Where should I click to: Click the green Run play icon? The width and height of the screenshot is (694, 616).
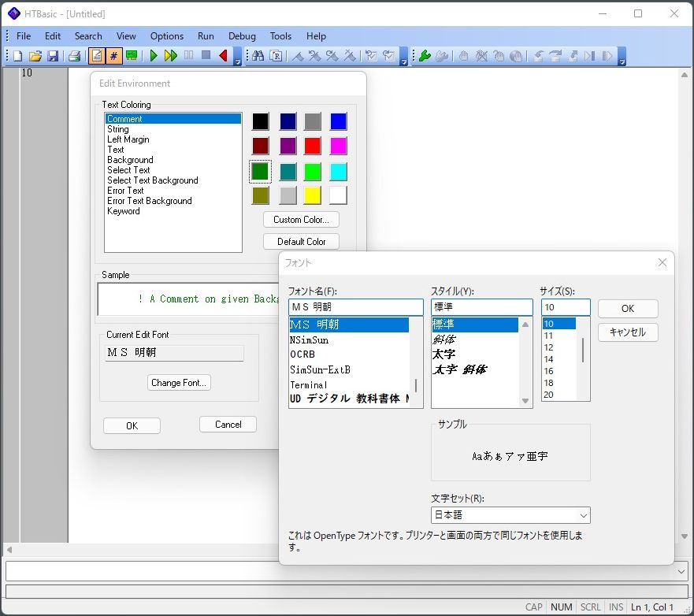coord(154,56)
